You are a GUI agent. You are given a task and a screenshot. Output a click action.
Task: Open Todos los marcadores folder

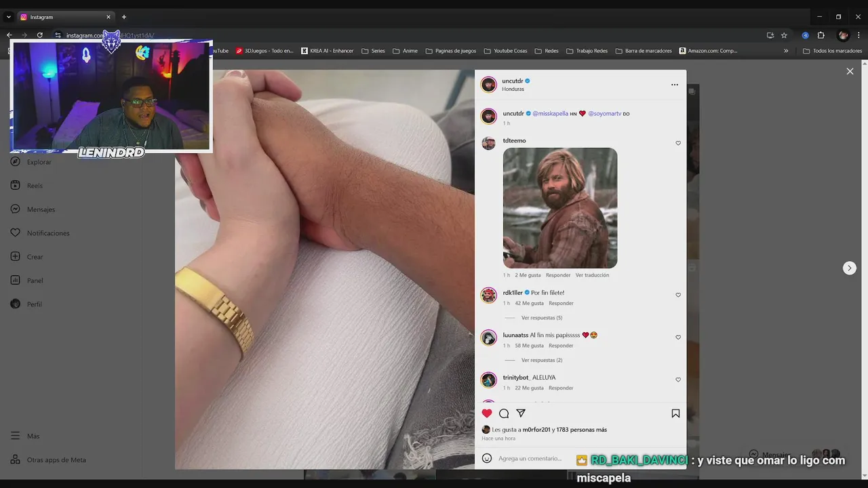click(x=832, y=51)
